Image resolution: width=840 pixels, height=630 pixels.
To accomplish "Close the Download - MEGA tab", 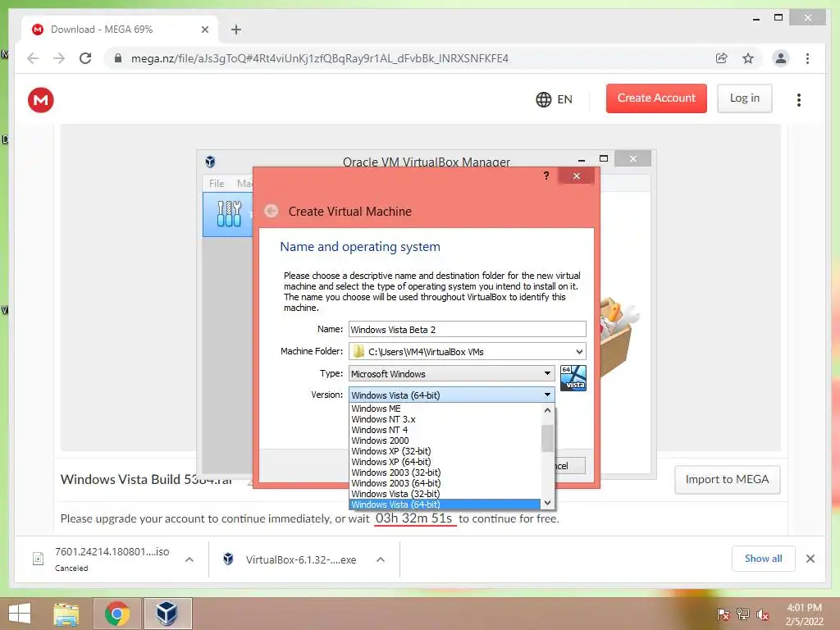I will coord(204,30).
